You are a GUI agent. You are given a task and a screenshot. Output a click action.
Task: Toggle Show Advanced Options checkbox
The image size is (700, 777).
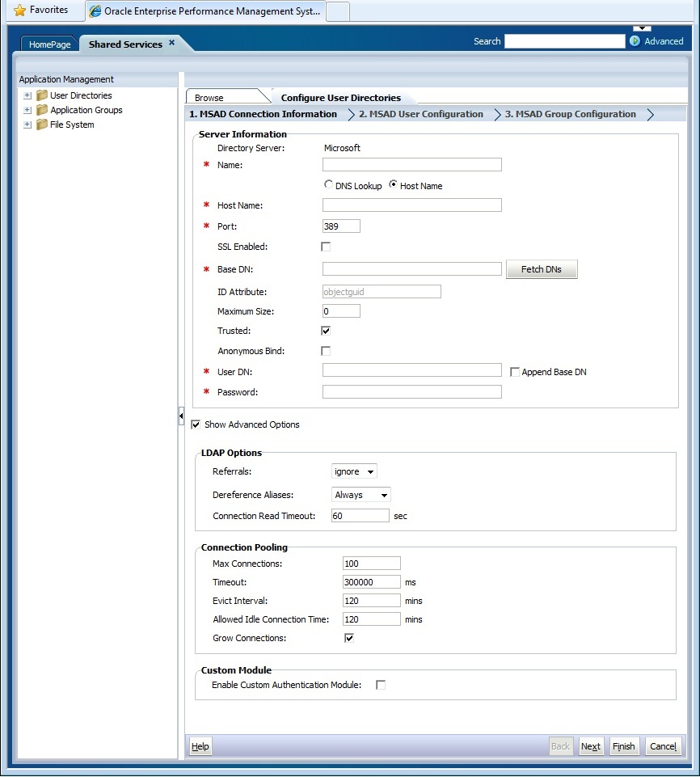tap(196, 424)
